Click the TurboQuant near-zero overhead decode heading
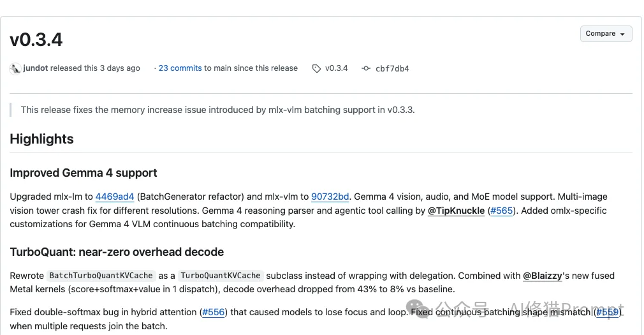The width and height of the screenshot is (644, 335). click(x=117, y=252)
